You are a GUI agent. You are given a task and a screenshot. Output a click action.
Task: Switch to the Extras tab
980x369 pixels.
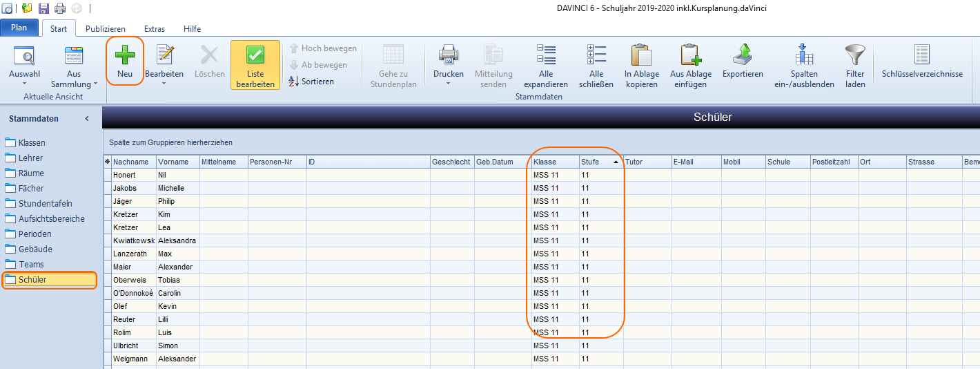pyautogui.click(x=155, y=29)
